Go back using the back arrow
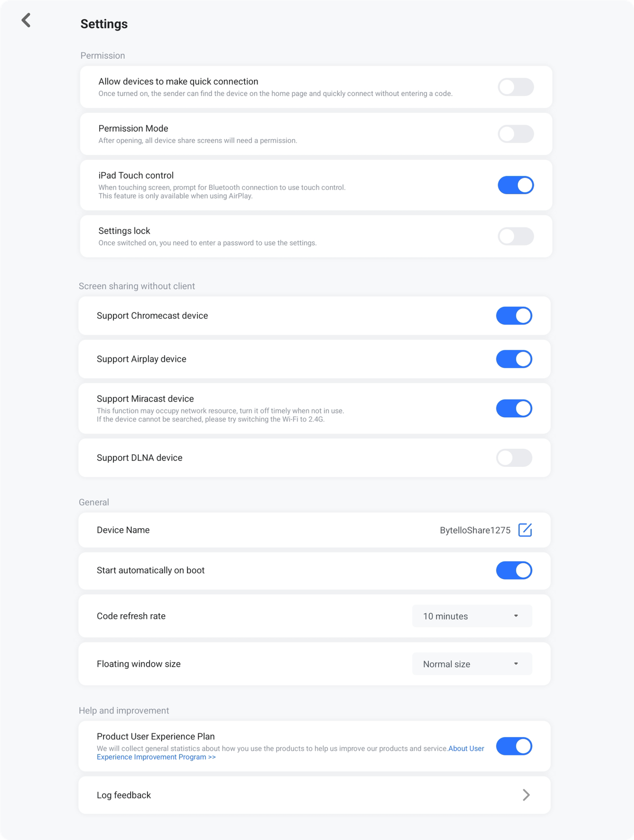 (x=26, y=20)
